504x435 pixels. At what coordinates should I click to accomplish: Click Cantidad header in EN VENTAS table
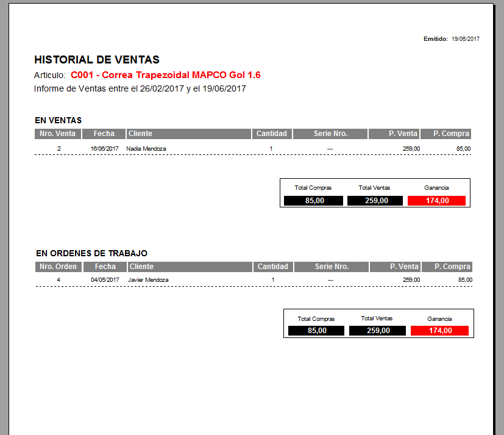(272, 134)
